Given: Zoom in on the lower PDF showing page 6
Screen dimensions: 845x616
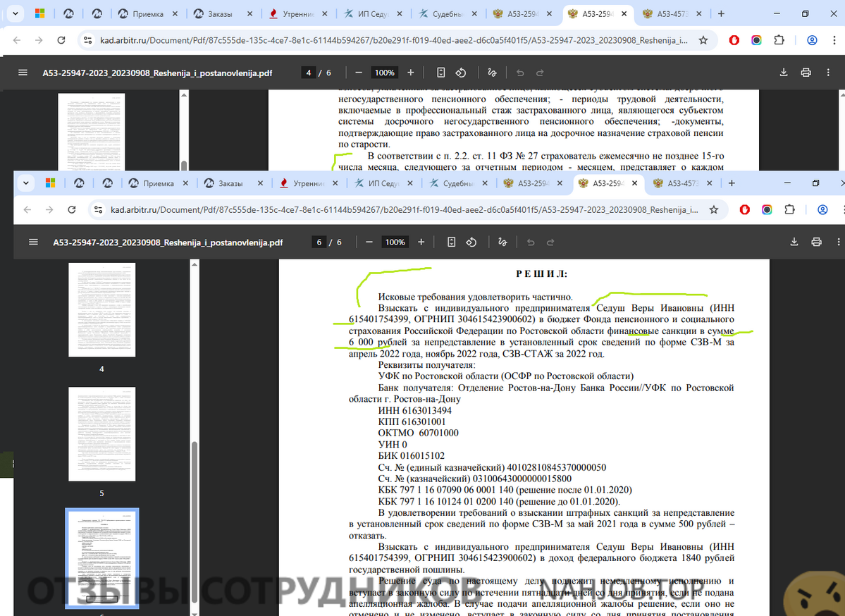Looking at the screenshot, I should pyautogui.click(x=421, y=242).
